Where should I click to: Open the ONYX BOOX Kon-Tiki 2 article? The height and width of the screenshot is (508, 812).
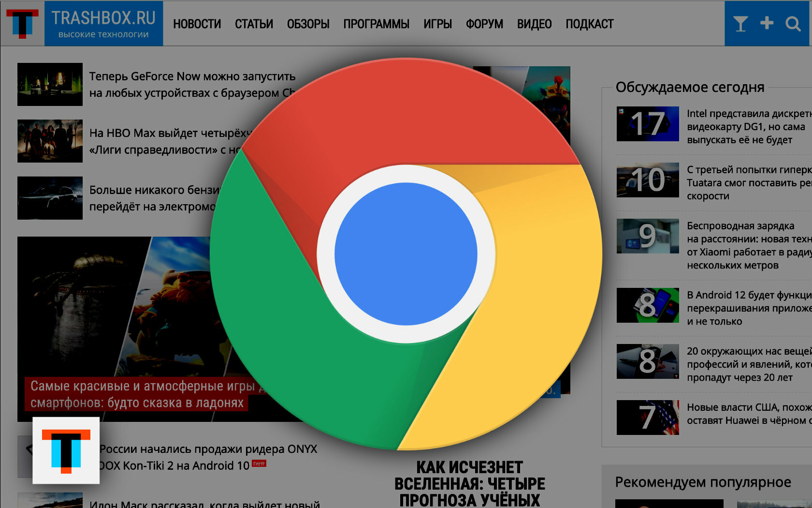click(208, 457)
